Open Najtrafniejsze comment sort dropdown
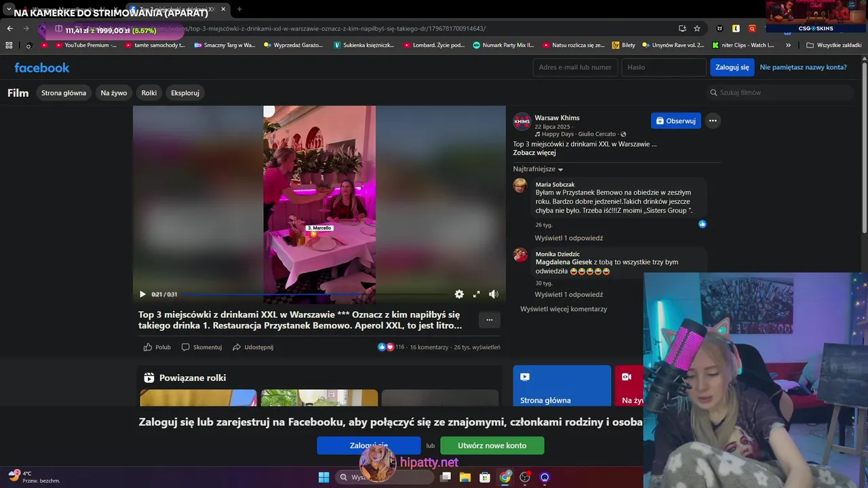 coord(538,169)
